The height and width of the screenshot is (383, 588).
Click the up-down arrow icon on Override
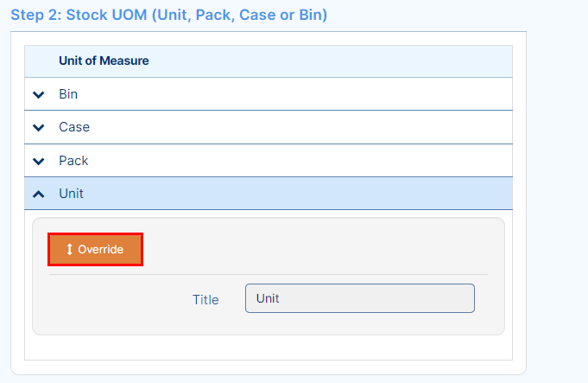click(69, 249)
